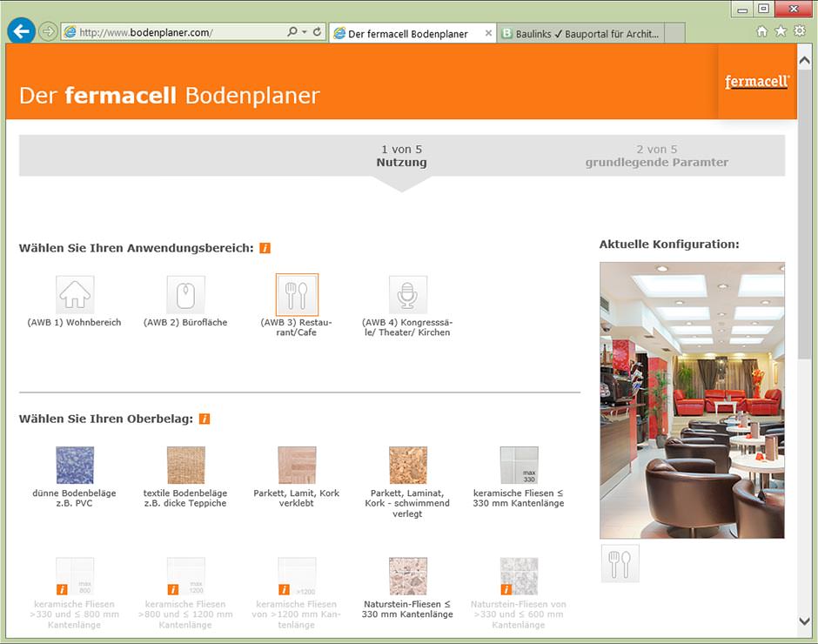This screenshot has height=644, width=818.
Task: Open info icon on Naturstein-Fliesen ≤ 600 mm tile
Action: (506, 589)
